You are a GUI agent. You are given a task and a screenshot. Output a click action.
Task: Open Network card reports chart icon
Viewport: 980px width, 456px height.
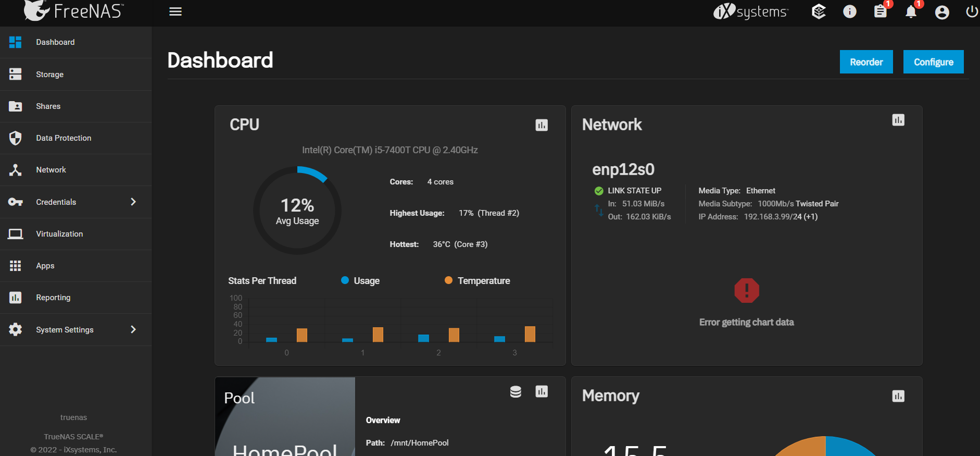tap(898, 120)
